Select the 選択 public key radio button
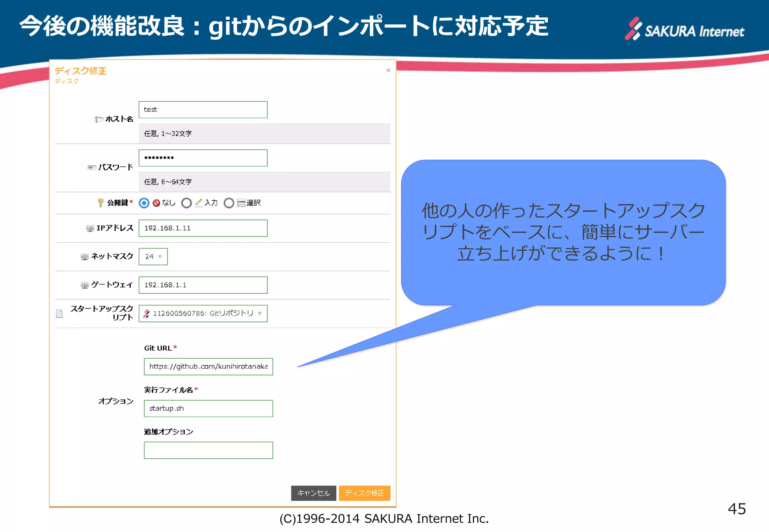The width and height of the screenshot is (769, 532). [x=229, y=203]
